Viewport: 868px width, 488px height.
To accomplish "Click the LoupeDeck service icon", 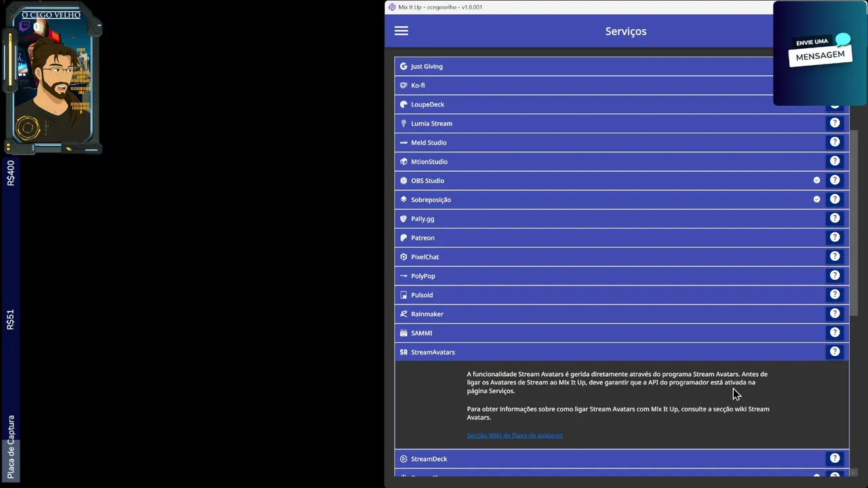I will pyautogui.click(x=403, y=104).
